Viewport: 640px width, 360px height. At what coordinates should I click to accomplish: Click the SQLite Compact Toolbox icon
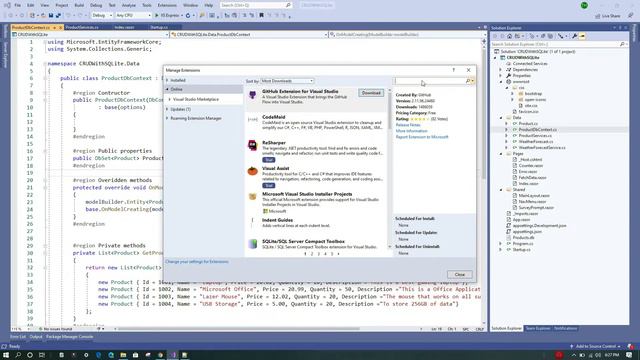253,244
